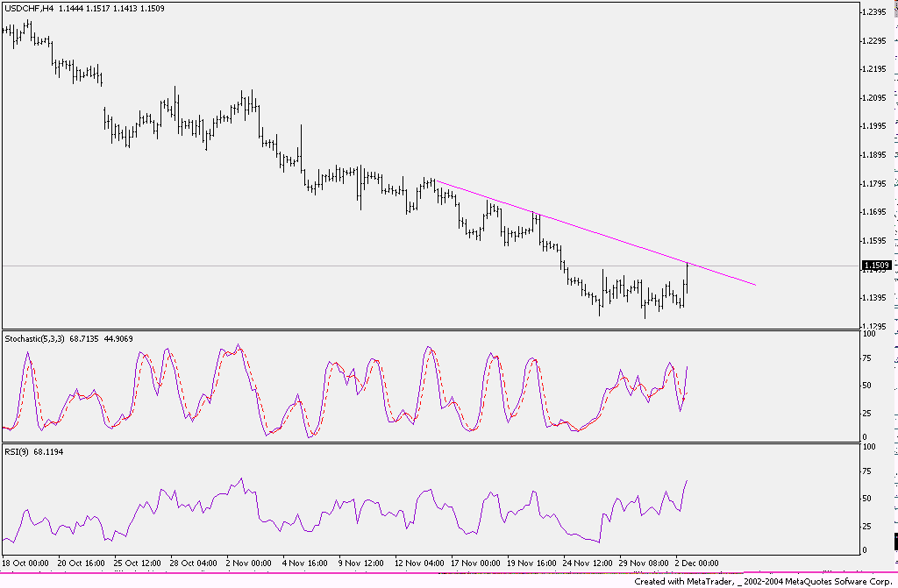Click the Stochastic value 68.7135
This screenshot has width=898, height=588.
pyautogui.click(x=84, y=339)
